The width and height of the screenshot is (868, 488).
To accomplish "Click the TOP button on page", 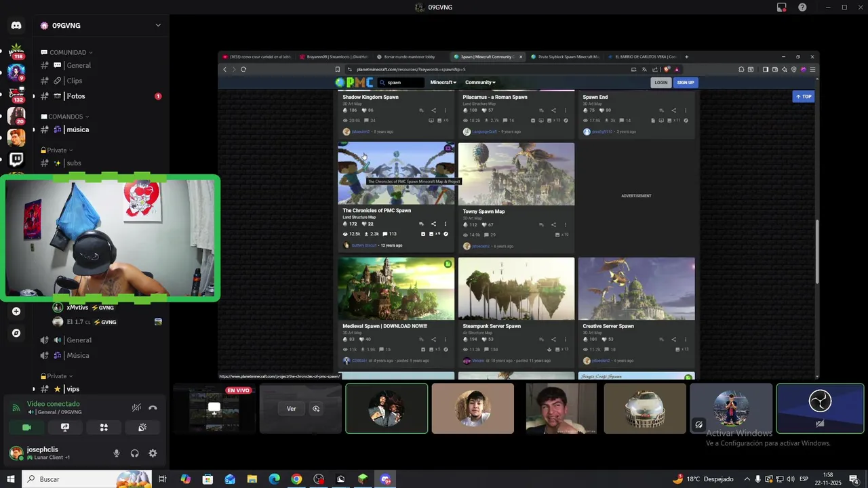I will [x=804, y=97].
